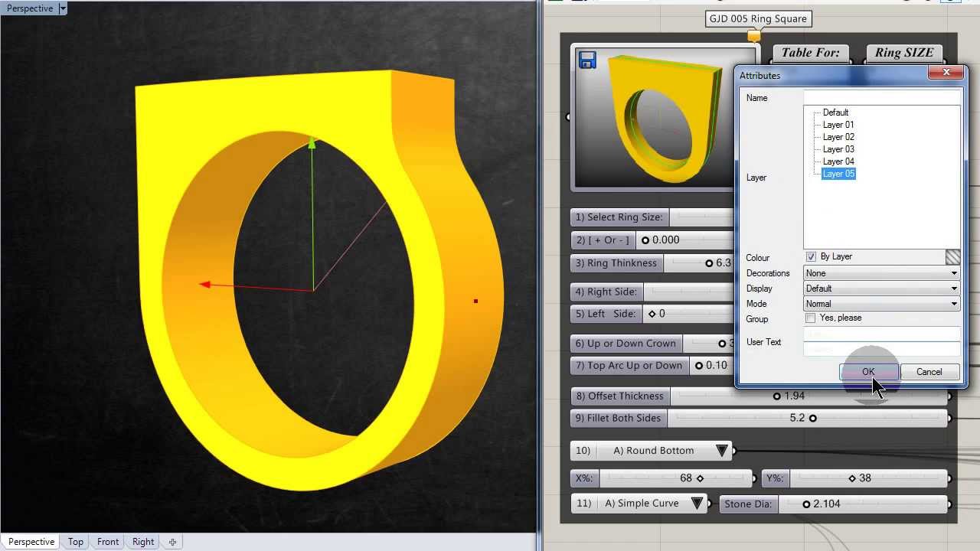The image size is (980, 551).
Task: Enable the Group 'Yes, please' checkbox
Action: (811, 318)
